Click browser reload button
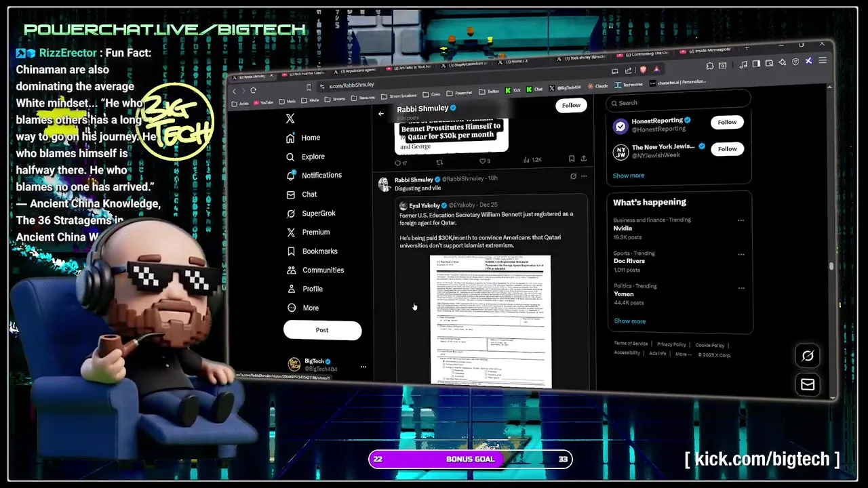 coord(254,90)
